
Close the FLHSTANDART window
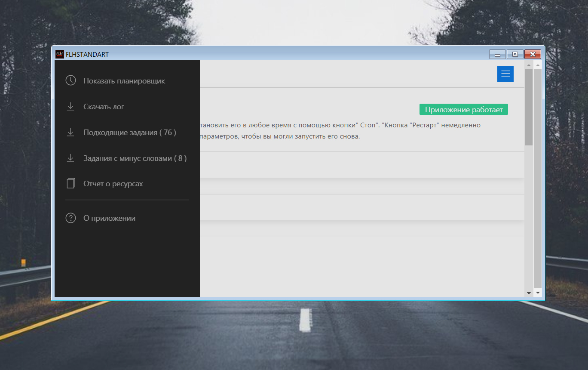pyautogui.click(x=533, y=54)
